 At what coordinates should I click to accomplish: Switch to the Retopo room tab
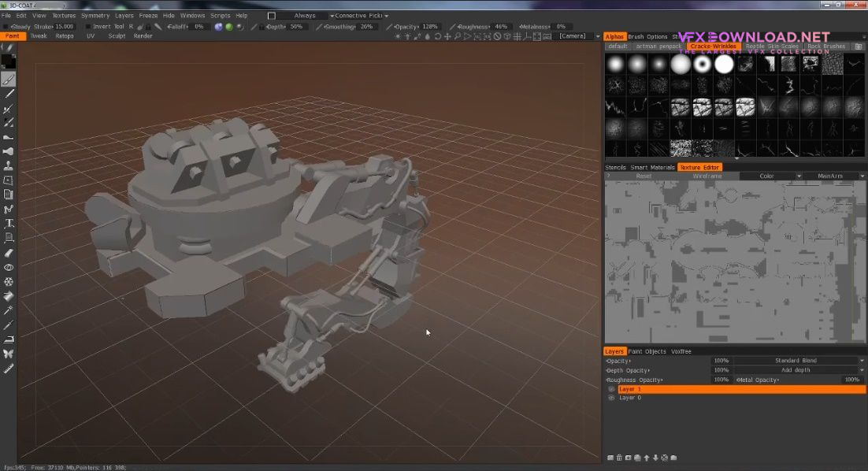[x=65, y=36]
